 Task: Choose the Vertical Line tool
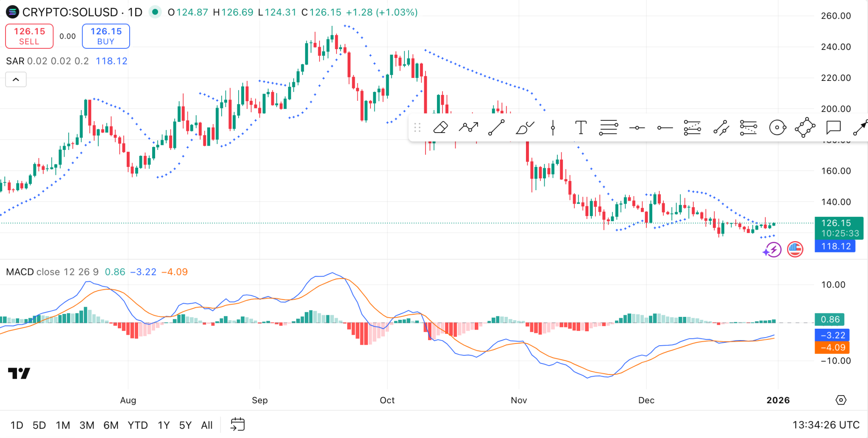coord(553,128)
